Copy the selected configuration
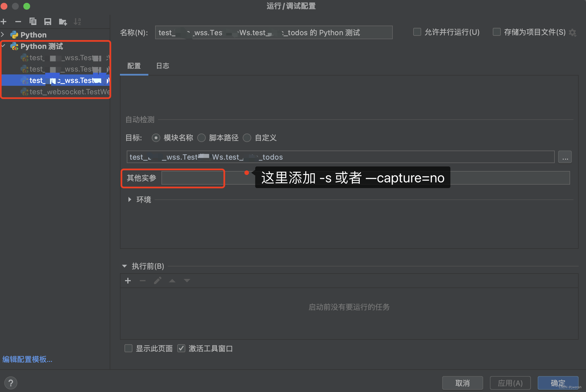The image size is (586, 392). (x=33, y=22)
